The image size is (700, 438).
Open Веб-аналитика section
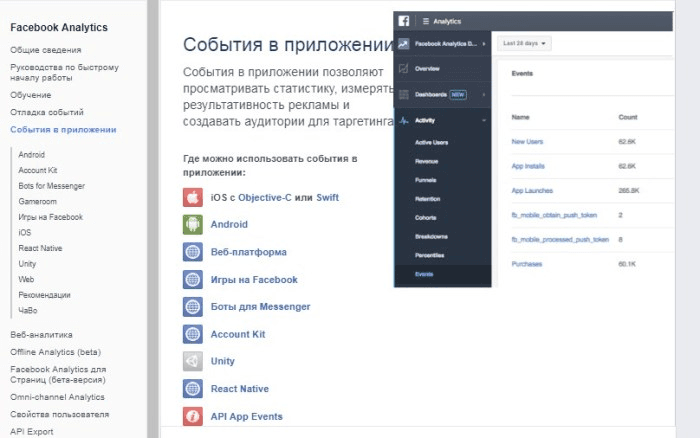coord(41,334)
